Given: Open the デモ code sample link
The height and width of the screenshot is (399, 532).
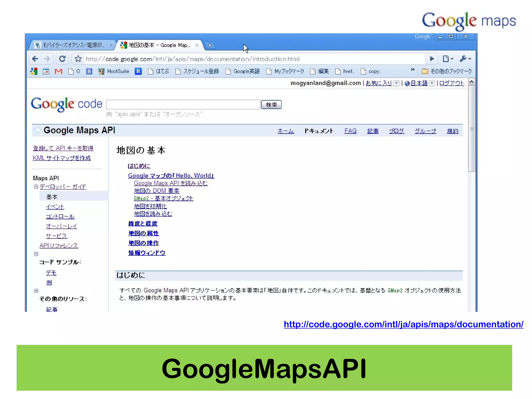Looking at the screenshot, I should (51, 273).
